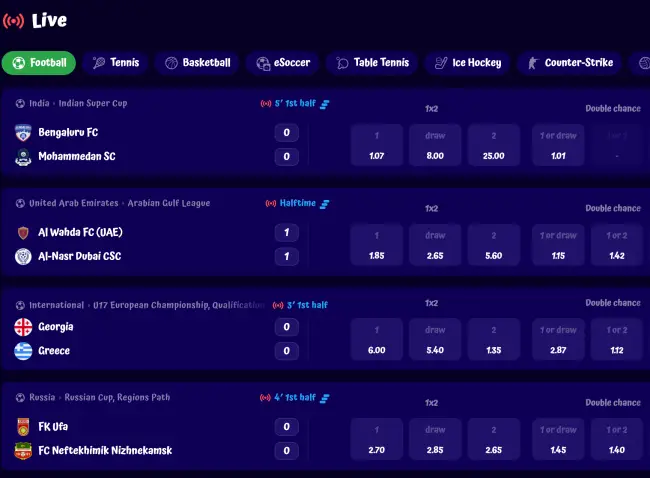Switch to the Ice Hockey tab
The image size is (650, 478).
[x=466, y=63]
